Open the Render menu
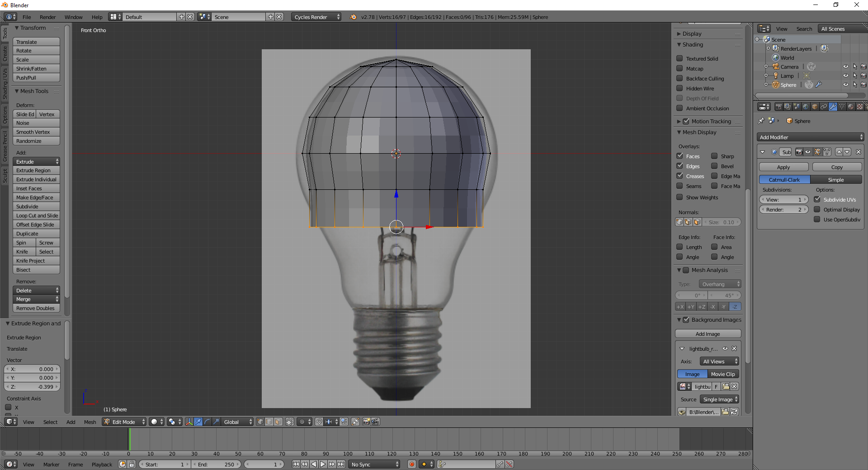 click(x=47, y=17)
